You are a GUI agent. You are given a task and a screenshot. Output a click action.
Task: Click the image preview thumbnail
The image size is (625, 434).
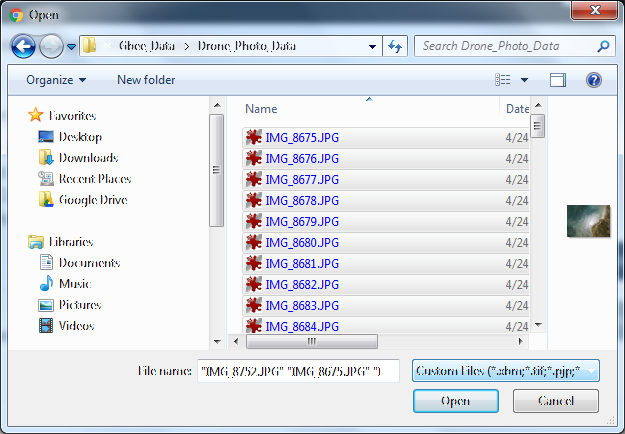coord(588,220)
